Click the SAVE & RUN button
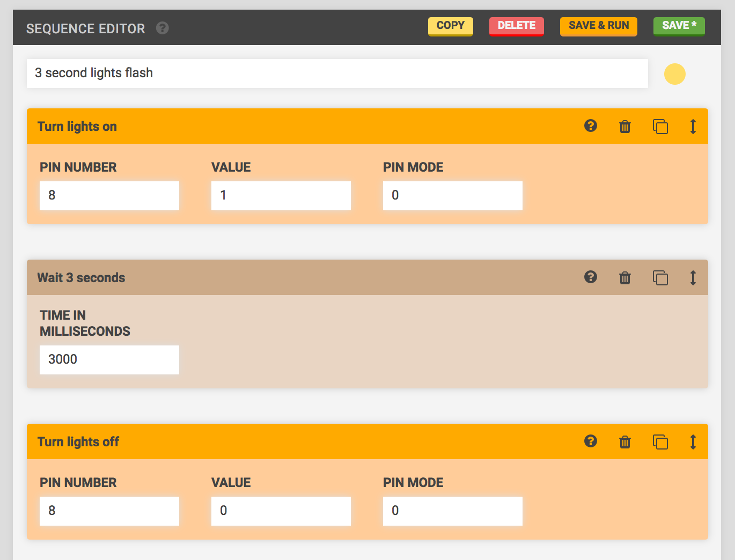The width and height of the screenshot is (735, 560). [x=599, y=26]
